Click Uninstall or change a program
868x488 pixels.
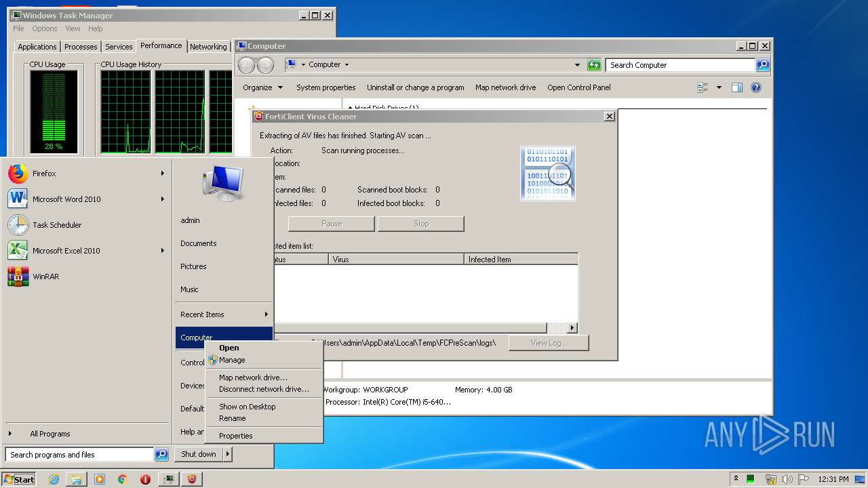click(x=415, y=87)
